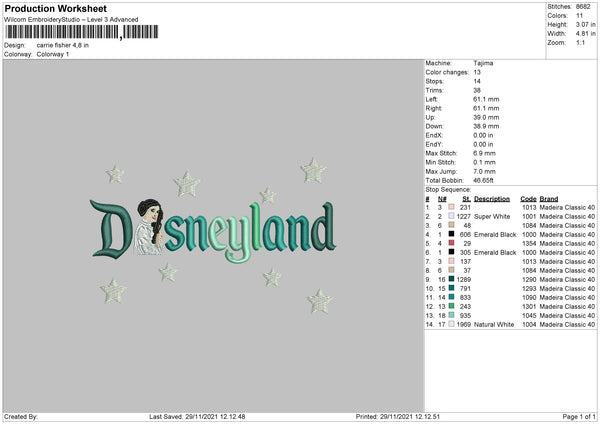
Task: Click the Princess Leia figure in the design
Action: [150, 227]
